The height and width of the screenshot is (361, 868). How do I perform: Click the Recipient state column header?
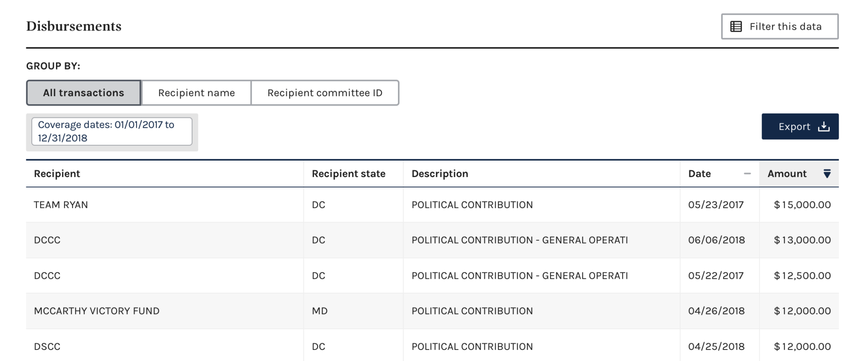click(x=348, y=174)
